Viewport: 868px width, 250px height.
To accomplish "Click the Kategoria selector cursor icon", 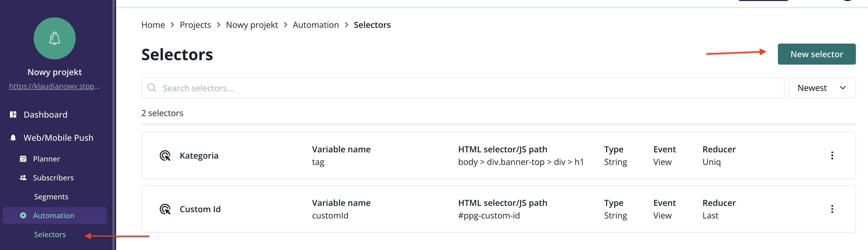I will coord(165,156).
